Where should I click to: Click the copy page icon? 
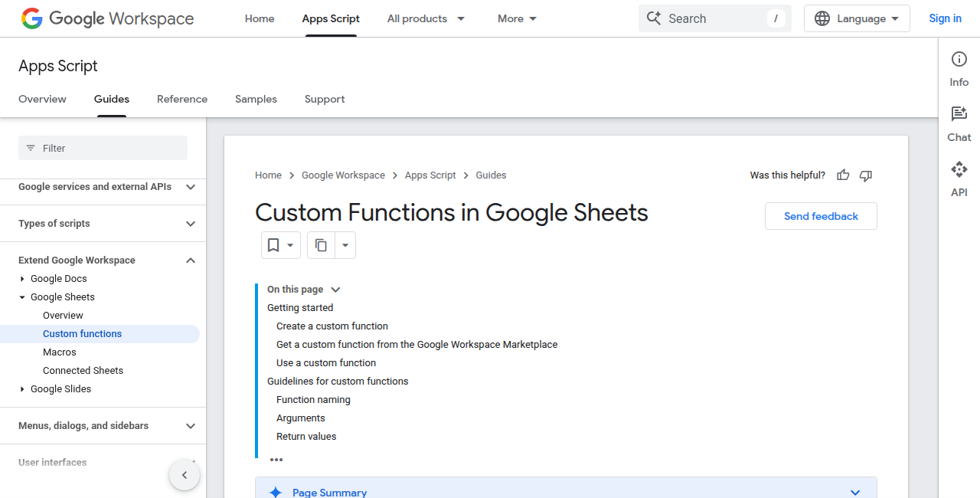pyautogui.click(x=322, y=245)
